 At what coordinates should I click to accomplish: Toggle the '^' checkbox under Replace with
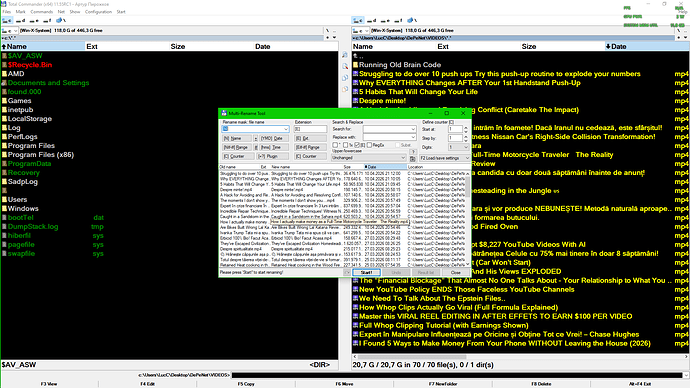pyautogui.click(x=335, y=145)
